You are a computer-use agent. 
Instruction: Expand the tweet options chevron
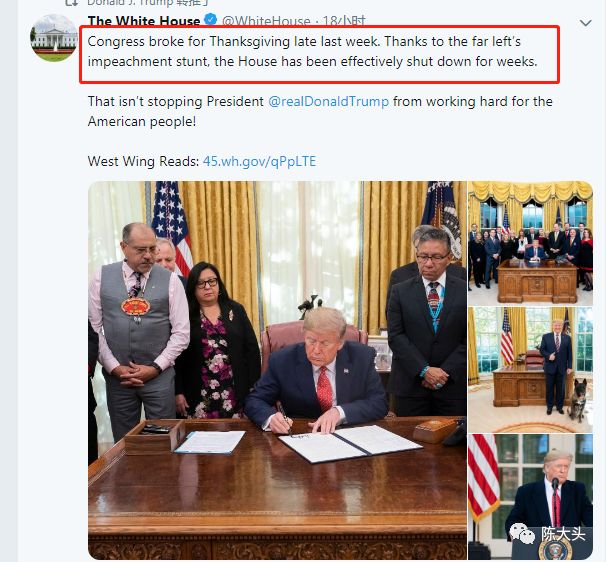pyautogui.click(x=586, y=23)
